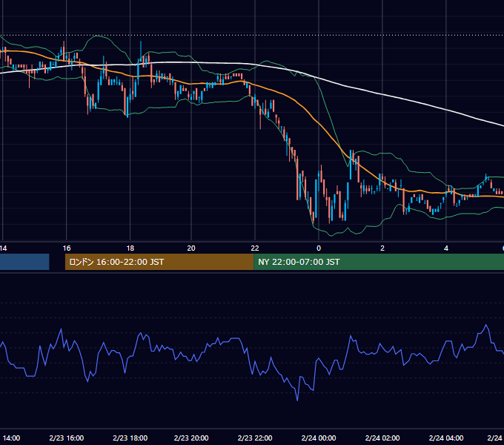Click the "2" hour label on price chart axis
Screen dimensions: 504x445
[382, 248]
